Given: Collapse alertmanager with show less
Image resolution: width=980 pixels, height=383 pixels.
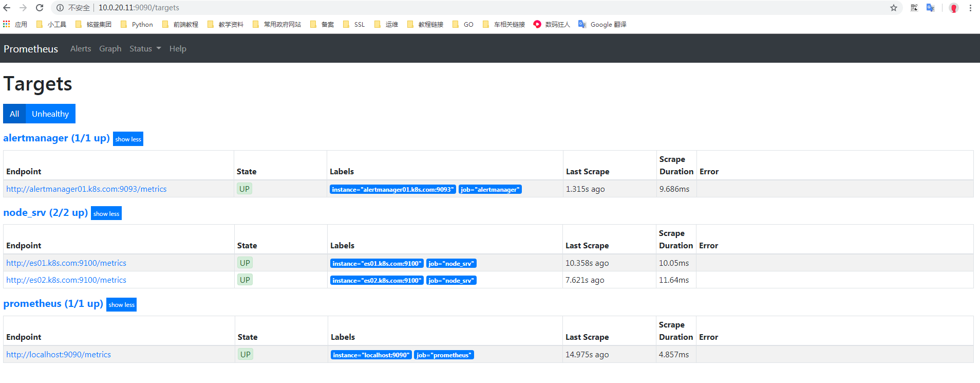Looking at the screenshot, I should tap(128, 139).
